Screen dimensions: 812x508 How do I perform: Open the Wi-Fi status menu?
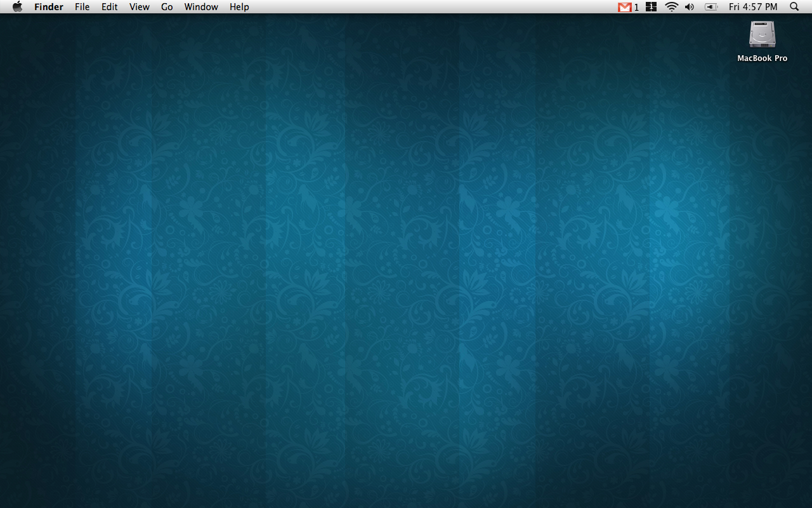click(671, 7)
